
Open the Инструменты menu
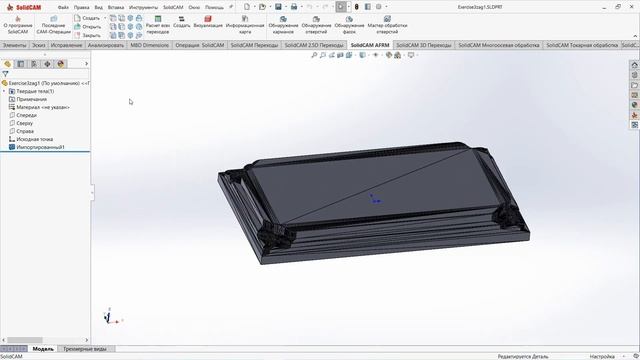coord(143,7)
